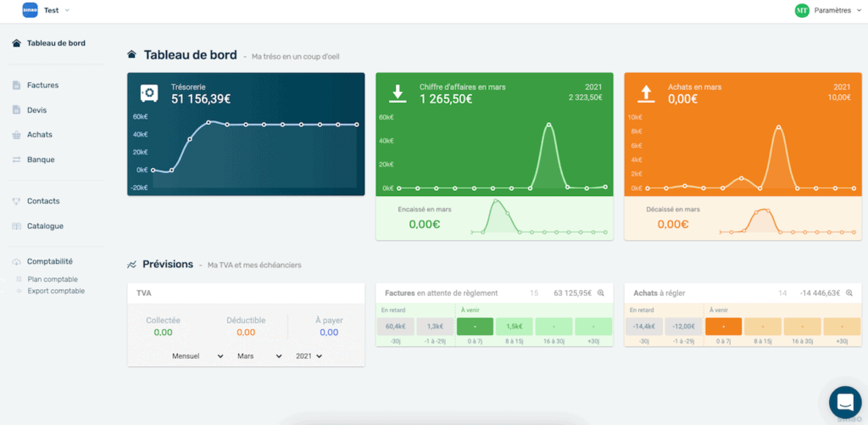
Task: Click the Encaissé en mars label
Action: [425, 210]
